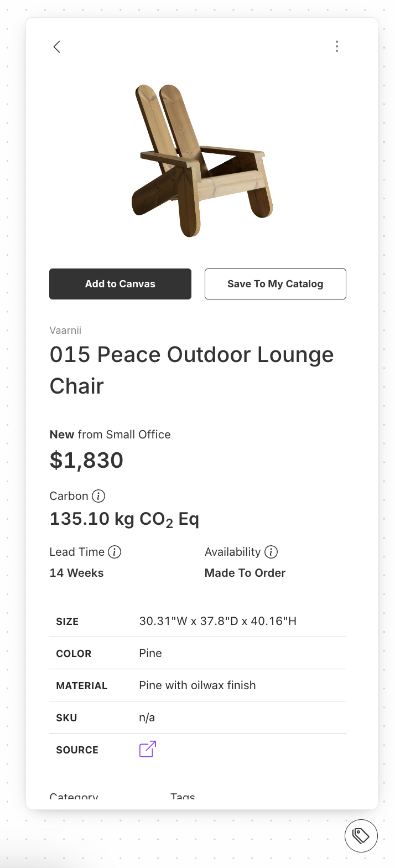
Task: Select the size dimensions value
Action: [x=217, y=621]
